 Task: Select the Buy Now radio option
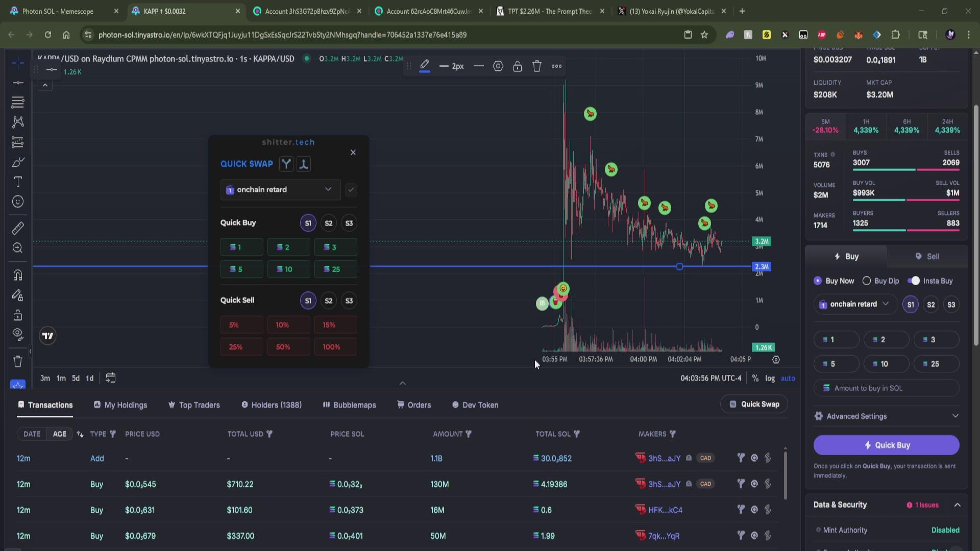pos(818,281)
